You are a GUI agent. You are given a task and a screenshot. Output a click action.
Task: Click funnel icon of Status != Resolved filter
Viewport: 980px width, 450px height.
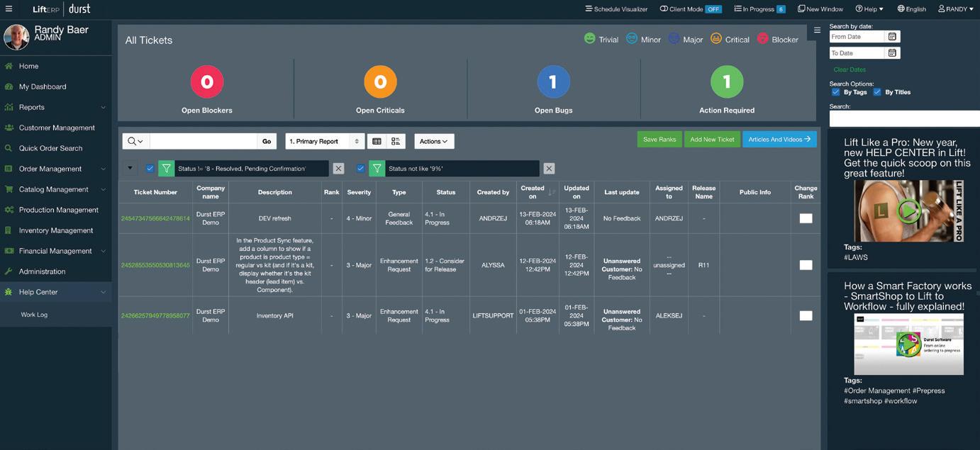[x=166, y=169]
